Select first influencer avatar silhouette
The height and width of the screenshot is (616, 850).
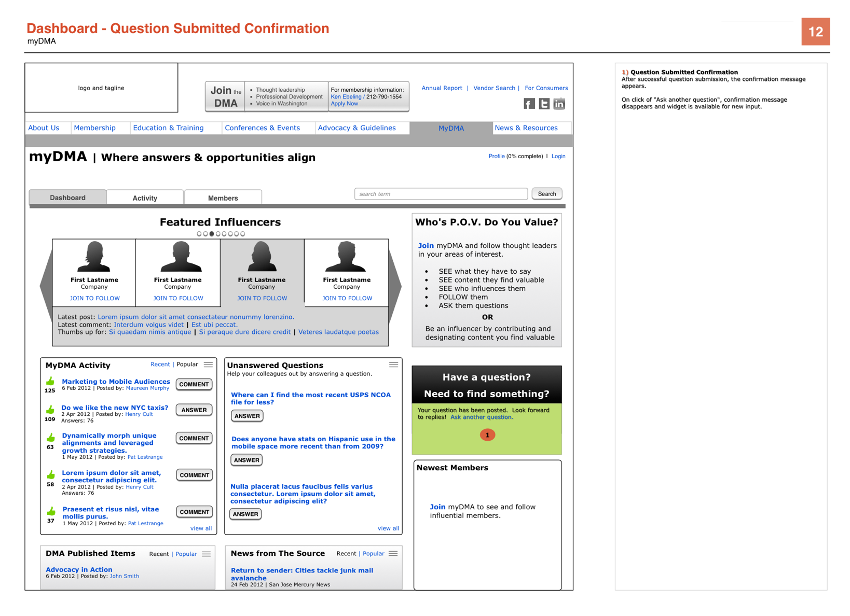94,257
